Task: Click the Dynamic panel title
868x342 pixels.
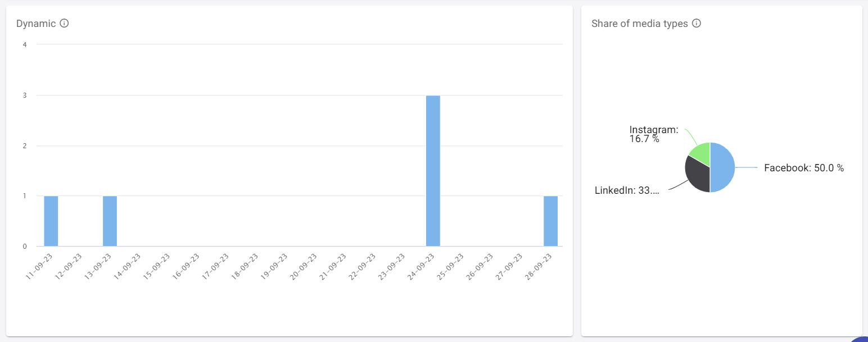Action: (36, 24)
